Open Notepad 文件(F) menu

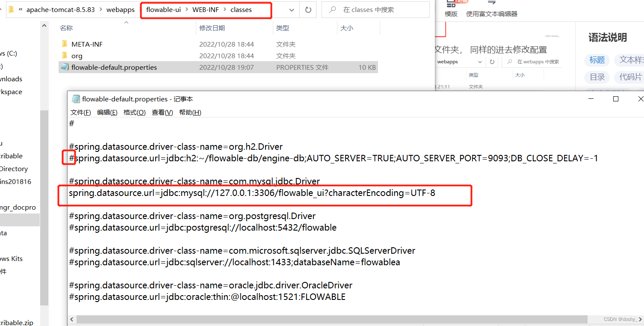81,112
